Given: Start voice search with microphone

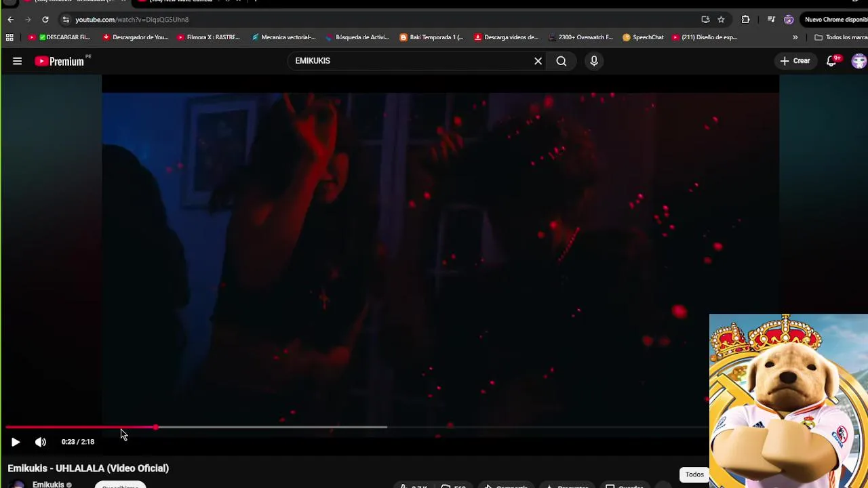Looking at the screenshot, I should tap(594, 61).
